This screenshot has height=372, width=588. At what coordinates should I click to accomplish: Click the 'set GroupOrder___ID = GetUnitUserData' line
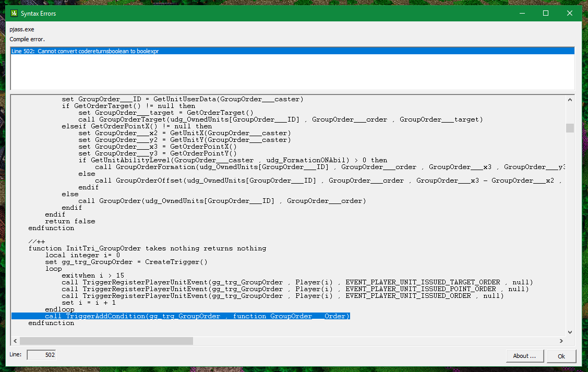tap(183, 99)
